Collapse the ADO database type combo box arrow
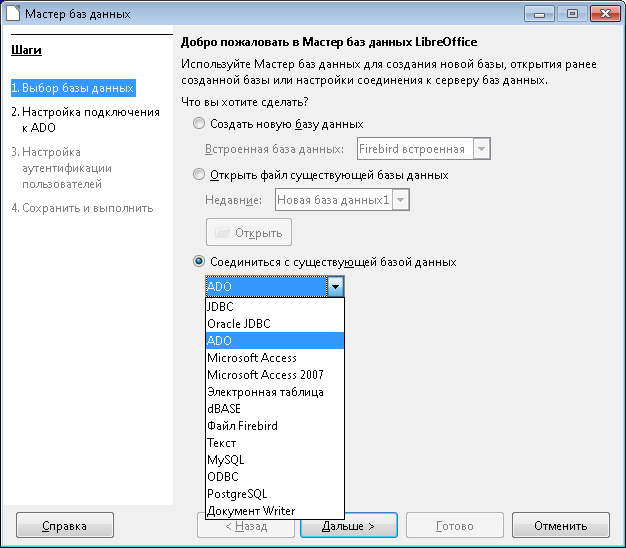Image resolution: width=626 pixels, height=548 pixels. tap(335, 287)
